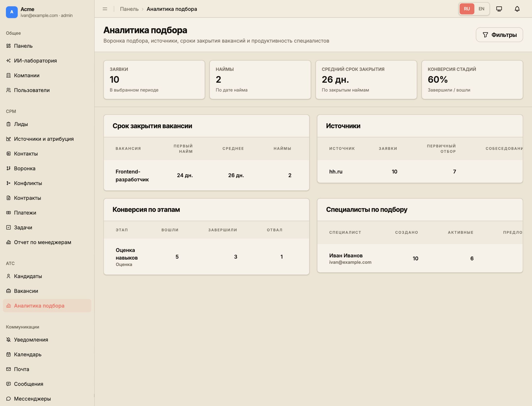Click the monitor theme icon in header
This screenshot has width=532, height=406.
(x=499, y=9)
